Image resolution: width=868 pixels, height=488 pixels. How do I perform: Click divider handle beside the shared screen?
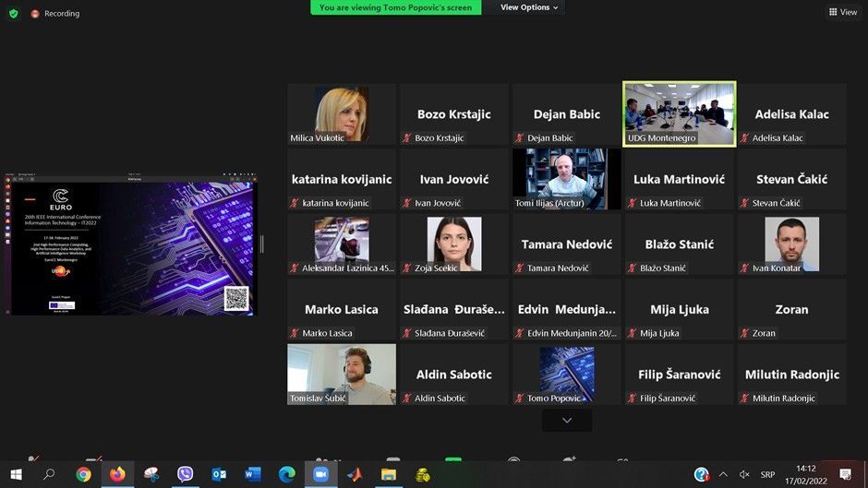click(x=261, y=244)
